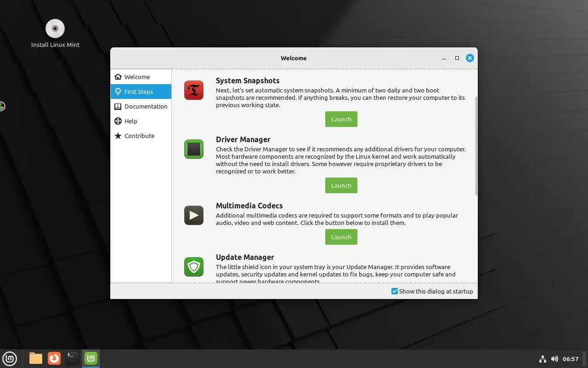Screen dimensions: 588x368
Task: Open the Files folder in the panel
Action: click(x=36, y=358)
